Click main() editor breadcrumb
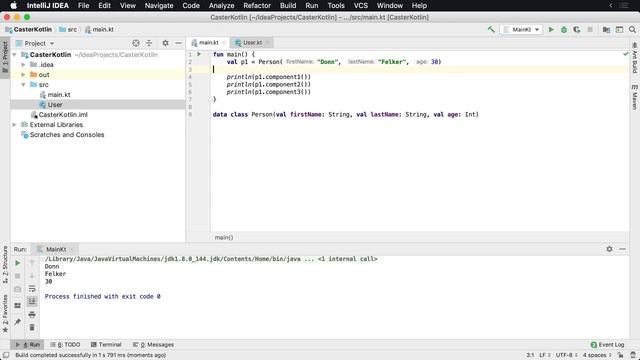640x360 pixels. point(224,237)
